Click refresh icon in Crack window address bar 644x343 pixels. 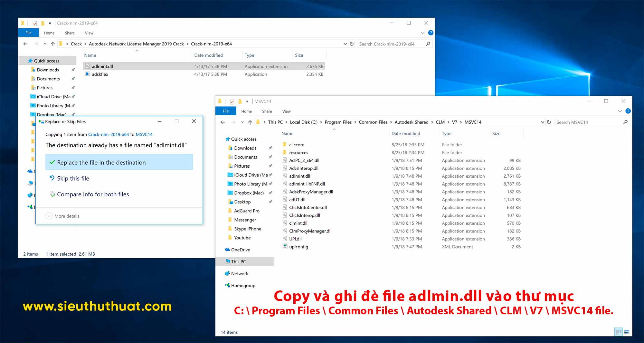click(x=352, y=44)
